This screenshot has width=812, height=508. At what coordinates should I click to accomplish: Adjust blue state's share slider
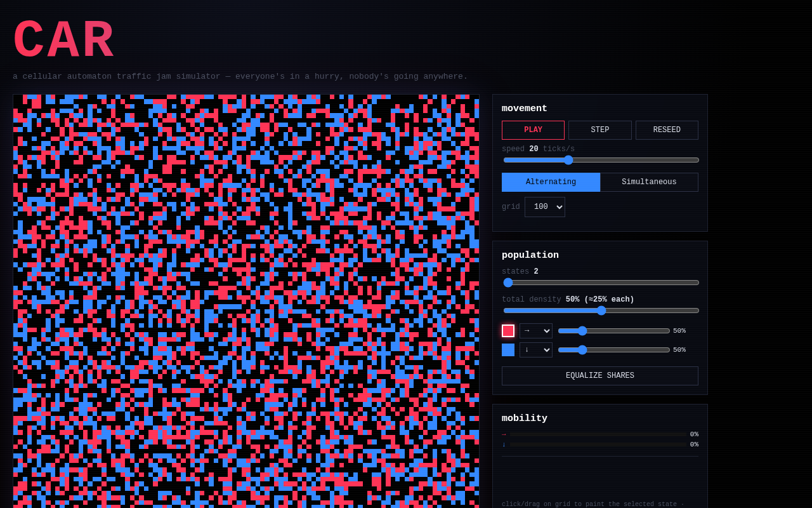(613, 350)
